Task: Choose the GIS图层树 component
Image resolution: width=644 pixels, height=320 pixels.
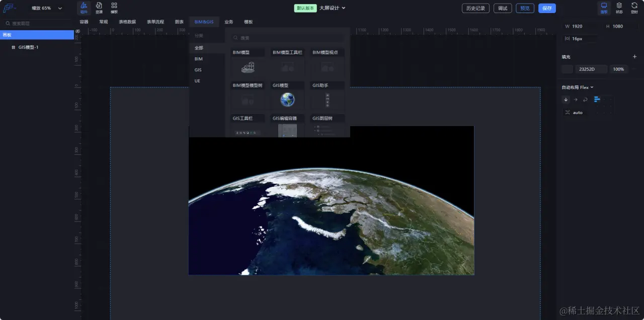Action: point(328,126)
